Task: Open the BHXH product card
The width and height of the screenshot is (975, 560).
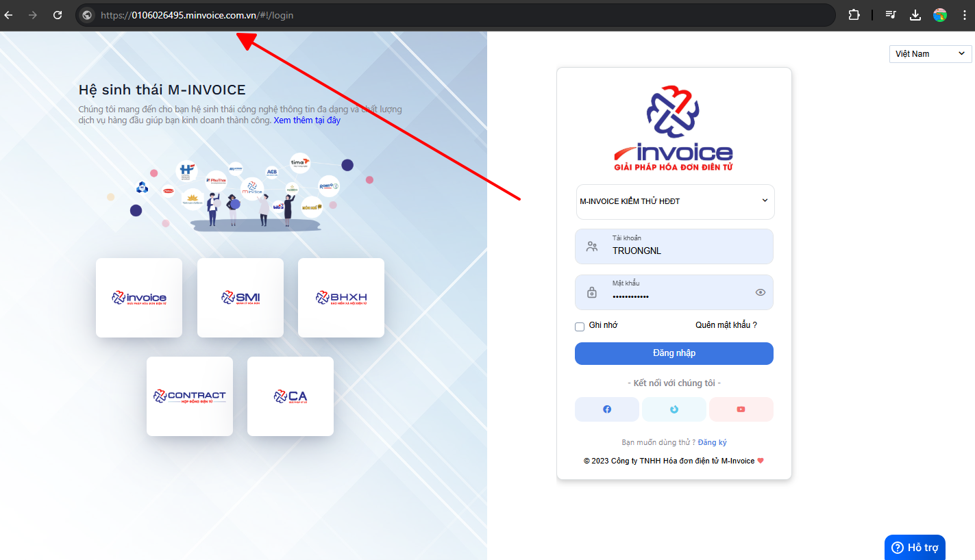Action: (x=341, y=298)
